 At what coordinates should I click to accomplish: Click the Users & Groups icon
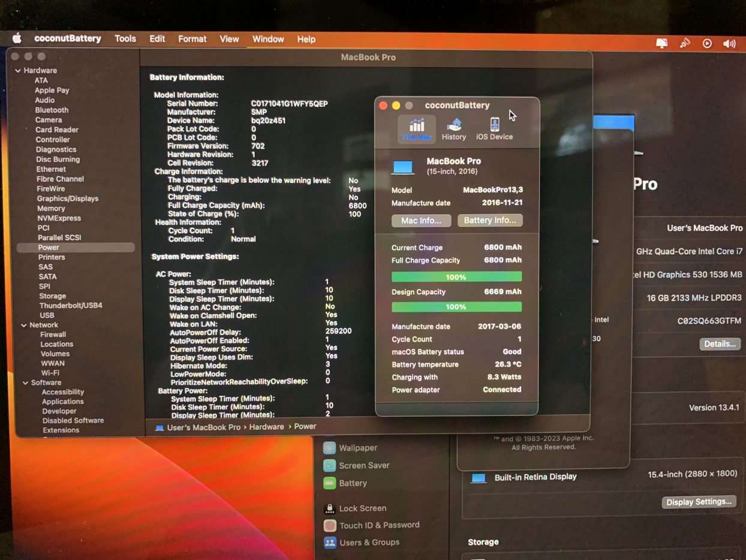pyautogui.click(x=329, y=543)
